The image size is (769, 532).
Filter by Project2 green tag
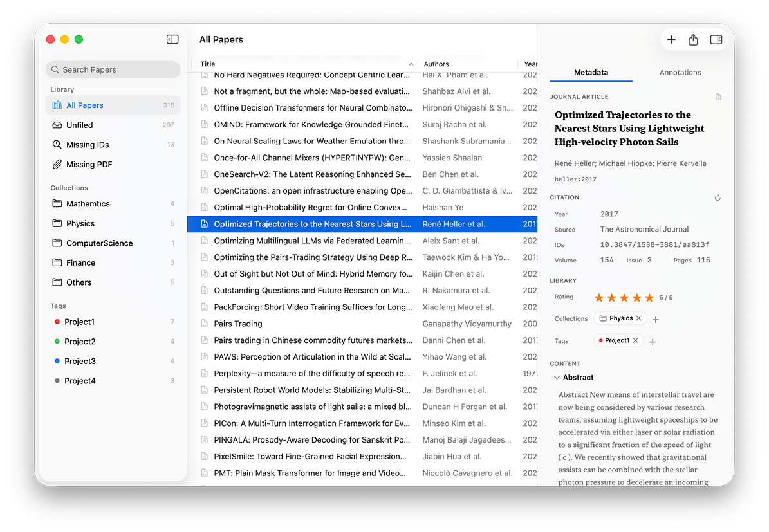point(113,341)
